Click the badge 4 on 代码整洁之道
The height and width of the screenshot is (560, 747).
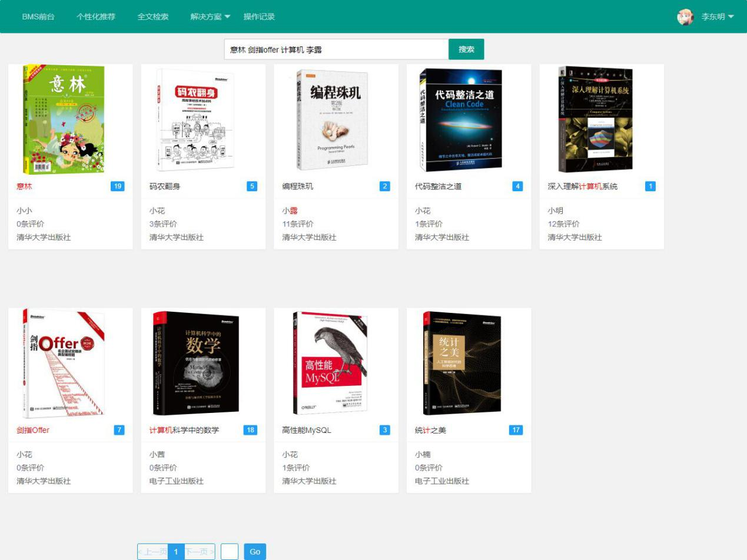click(x=517, y=186)
